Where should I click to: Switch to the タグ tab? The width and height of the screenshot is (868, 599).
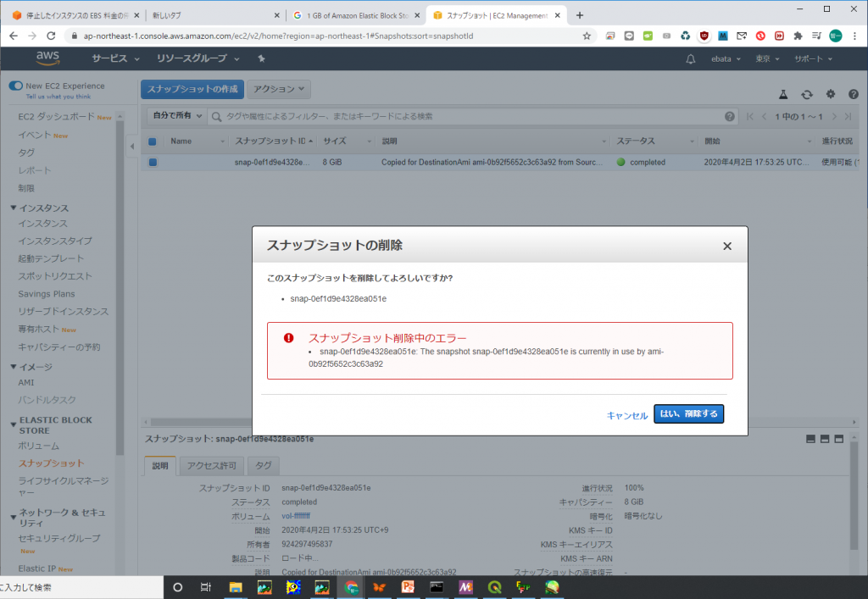pos(264,465)
